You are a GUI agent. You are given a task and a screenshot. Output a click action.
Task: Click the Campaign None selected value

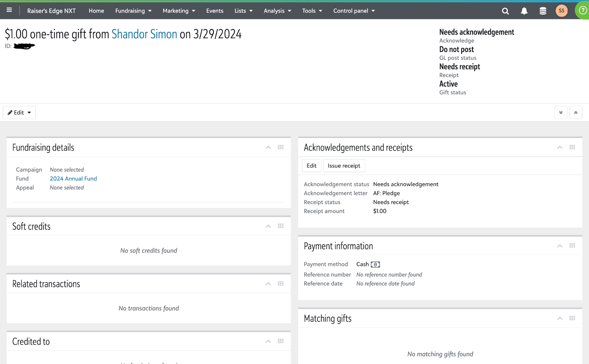[67, 170]
